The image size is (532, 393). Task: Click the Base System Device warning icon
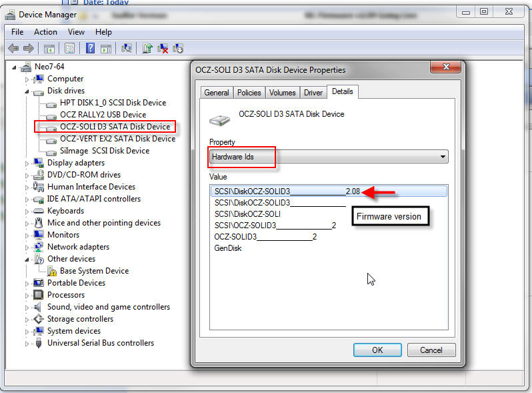pyautogui.click(x=52, y=271)
